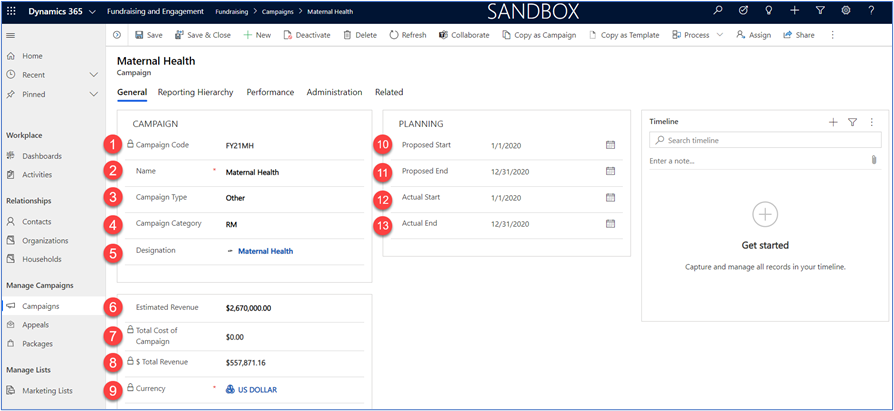Click the Collaborate command
The height and width of the screenshot is (411, 894).
(x=464, y=35)
